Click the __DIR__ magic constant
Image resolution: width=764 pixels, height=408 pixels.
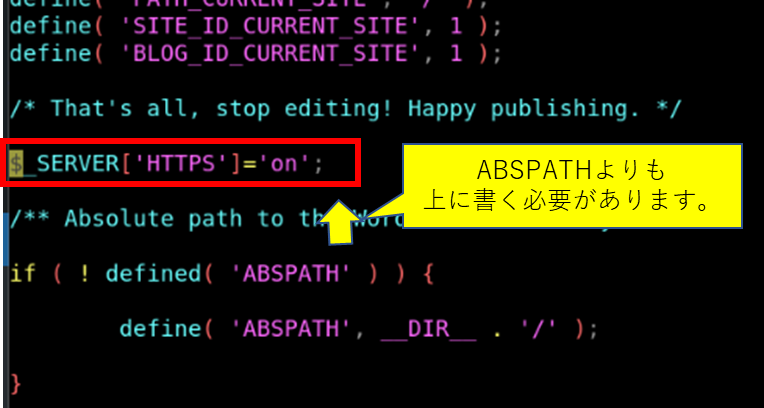[x=428, y=330]
